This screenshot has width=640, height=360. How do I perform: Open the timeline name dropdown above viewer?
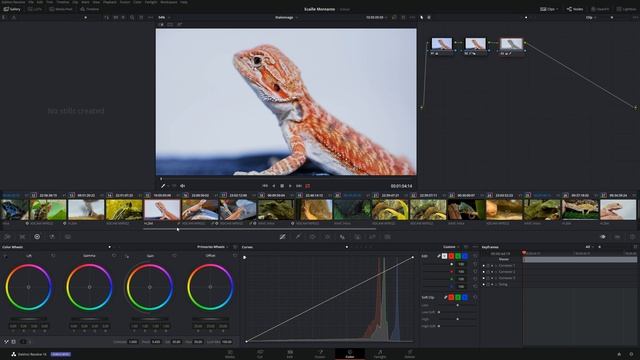coord(286,18)
